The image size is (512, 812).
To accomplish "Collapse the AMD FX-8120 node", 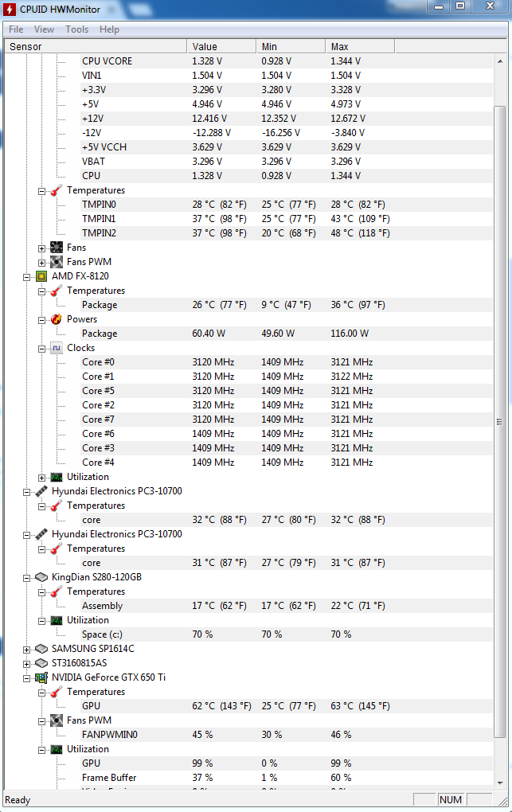I will pos(26,277).
